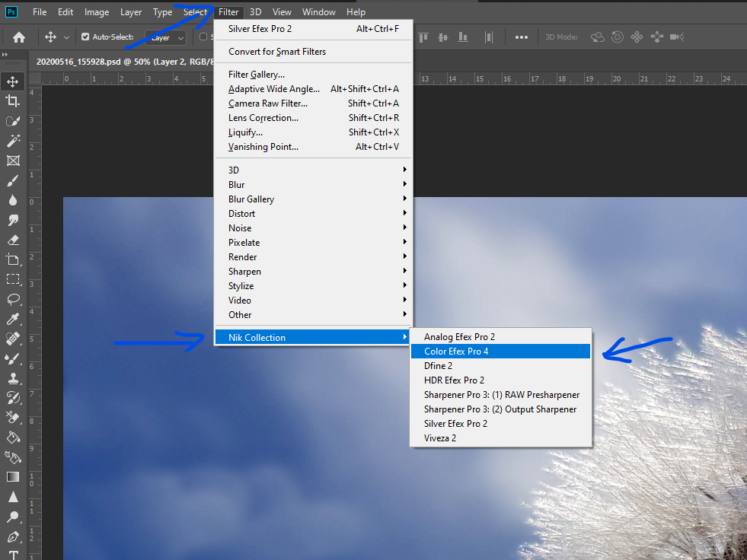Image resolution: width=747 pixels, height=560 pixels.
Task: Choose Color Efex Pro 4
Action: [500, 351]
